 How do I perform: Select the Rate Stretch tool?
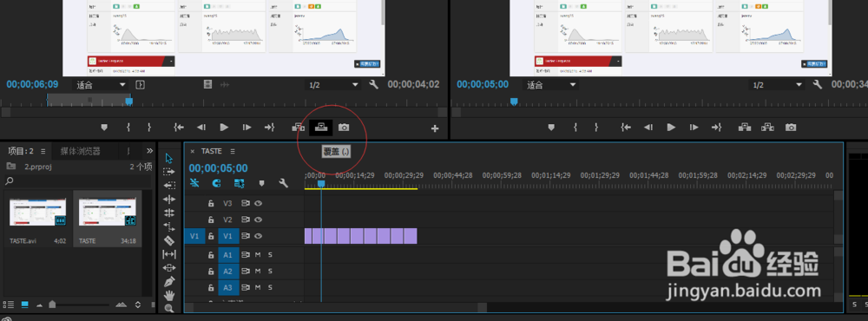(x=169, y=226)
